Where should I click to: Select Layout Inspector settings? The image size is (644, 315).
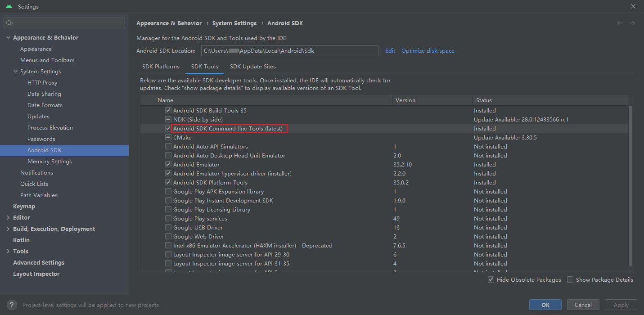point(36,274)
